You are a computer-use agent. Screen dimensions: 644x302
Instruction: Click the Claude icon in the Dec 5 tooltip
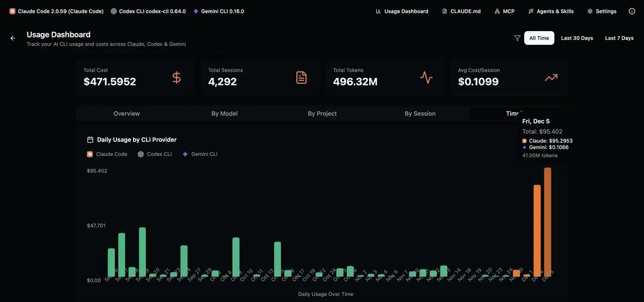tap(524, 141)
